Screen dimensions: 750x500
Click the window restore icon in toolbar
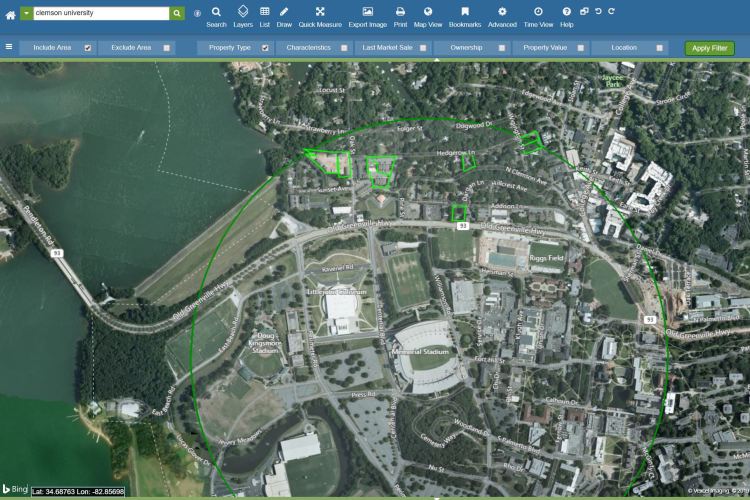click(x=584, y=11)
